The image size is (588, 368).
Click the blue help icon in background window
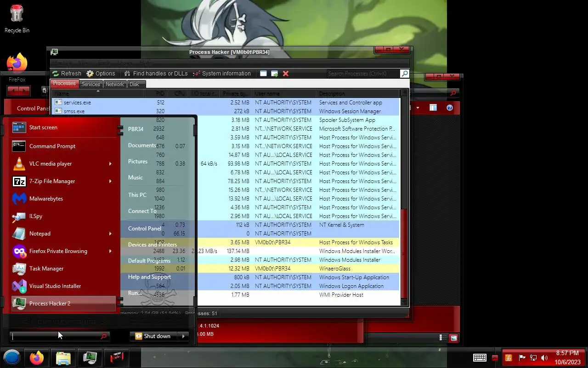click(x=450, y=108)
